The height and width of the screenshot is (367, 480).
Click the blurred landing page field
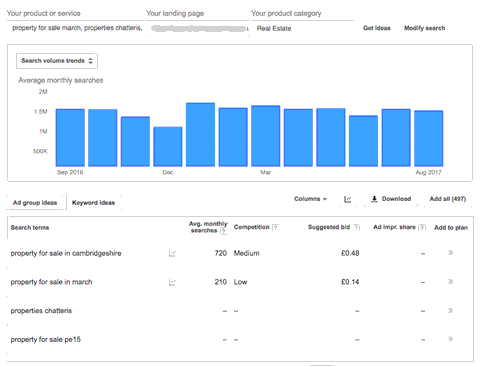[198, 29]
